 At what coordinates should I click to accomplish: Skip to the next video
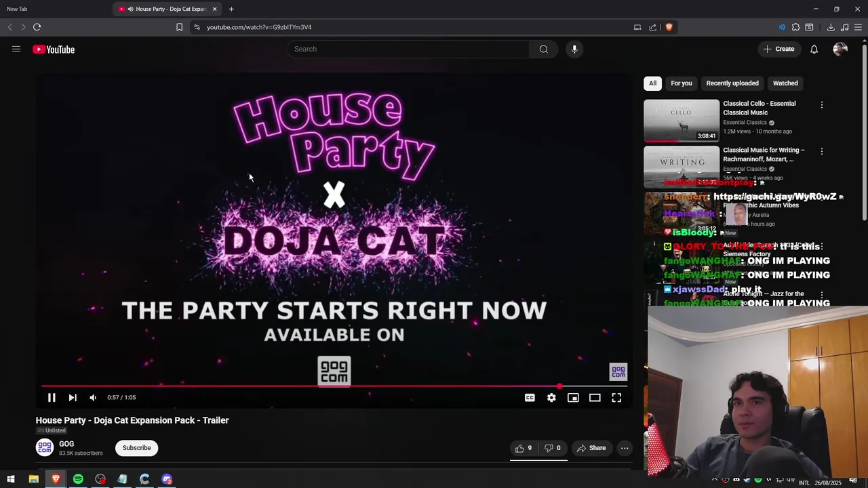click(73, 398)
